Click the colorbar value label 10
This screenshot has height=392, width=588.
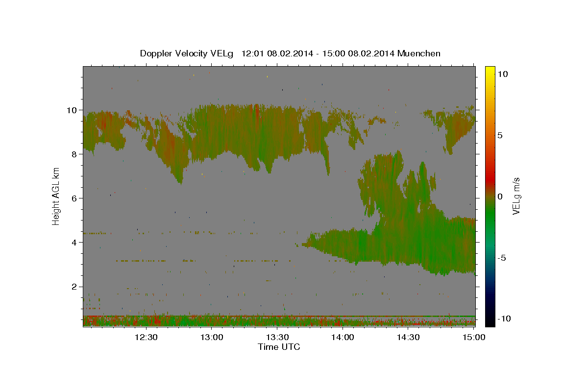point(502,74)
